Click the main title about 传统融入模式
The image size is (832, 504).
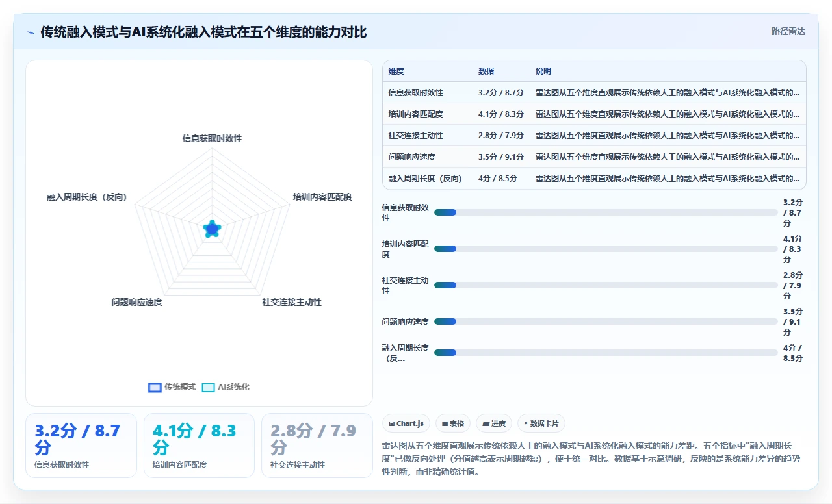pyautogui.click(x=203, y=32)
